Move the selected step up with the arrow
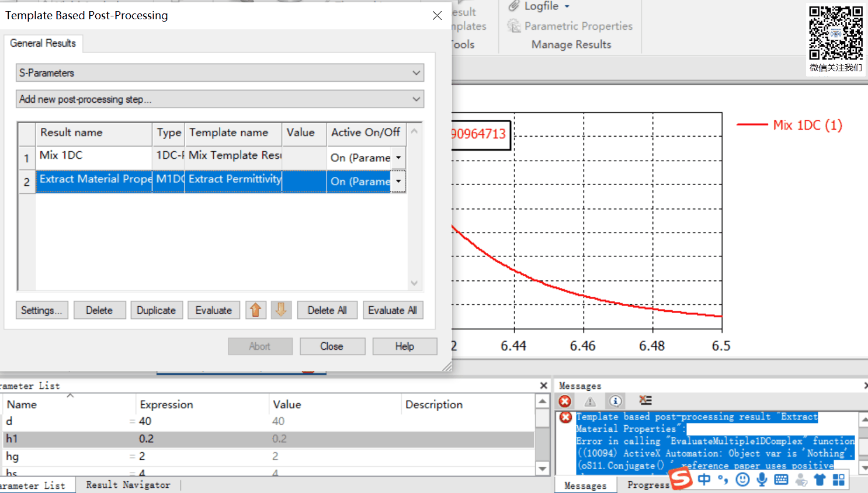The height and width of the screenshot is (493, 868). 255,310
